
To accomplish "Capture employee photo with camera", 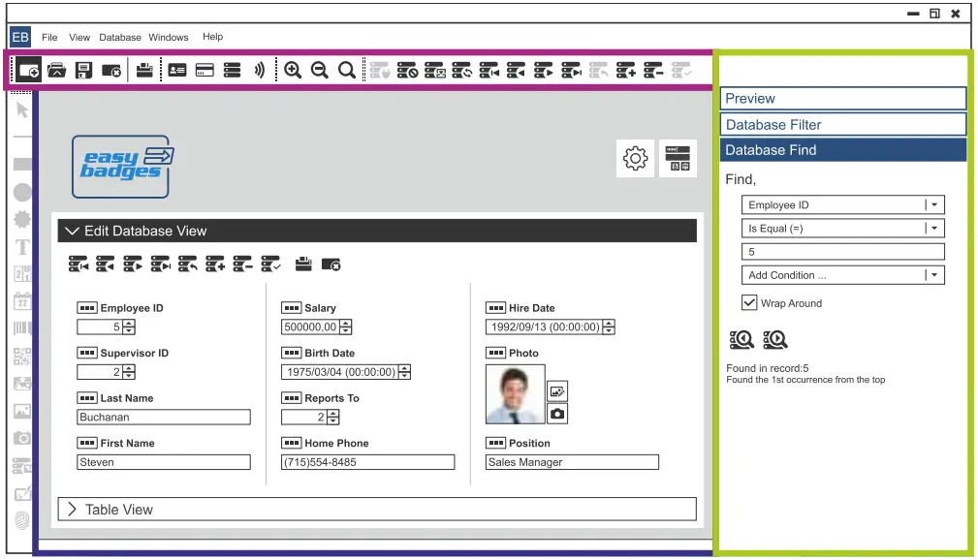I will (559, 413).
